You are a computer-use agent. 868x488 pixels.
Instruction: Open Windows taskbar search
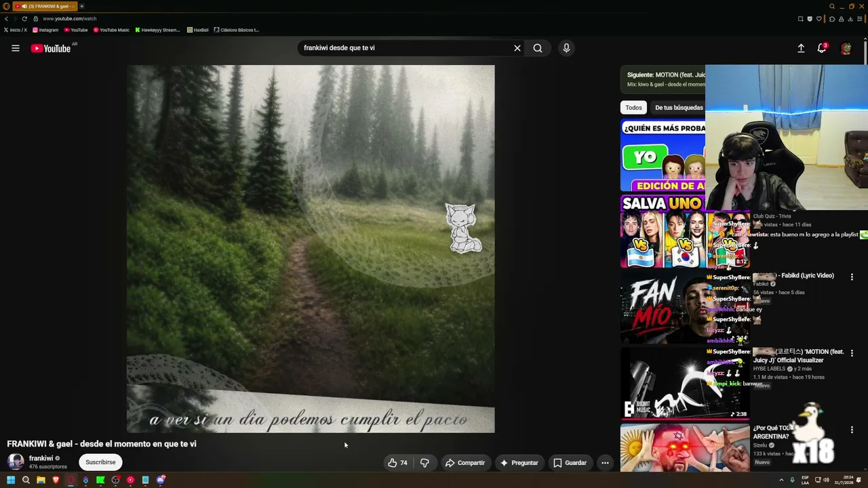[26, 480]
